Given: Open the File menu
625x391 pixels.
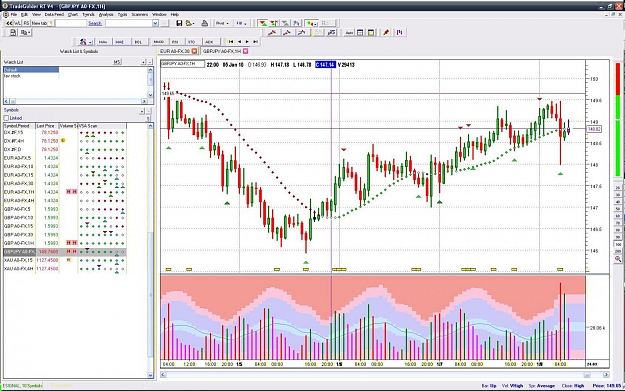Looking at the screenshot, I should (14, 14).
